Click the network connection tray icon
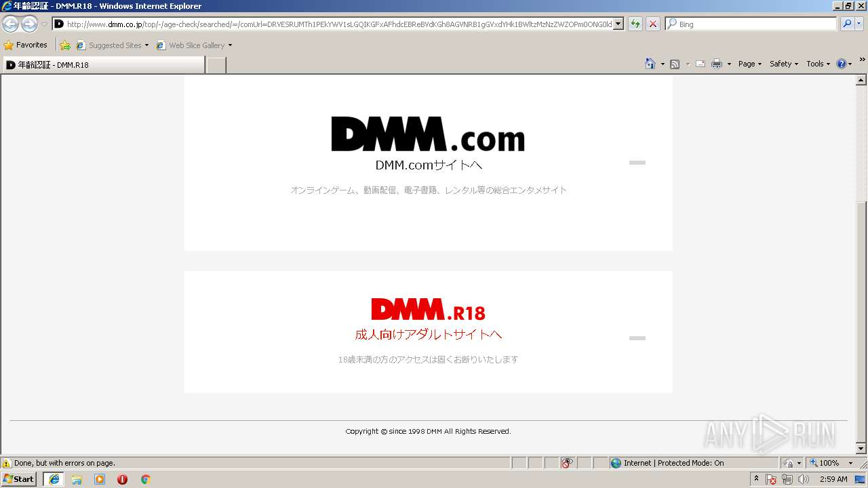The width and height of the screenshot is (868, 488). (x=787, y=479)
